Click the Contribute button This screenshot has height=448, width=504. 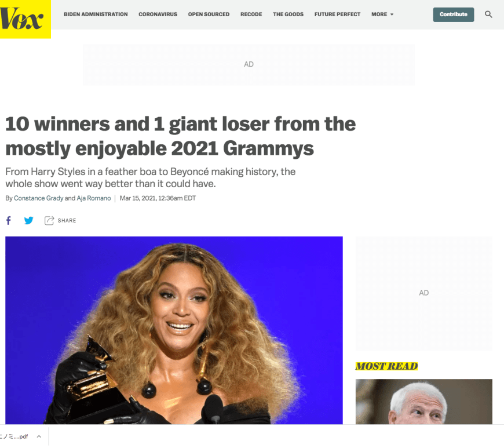453,14
